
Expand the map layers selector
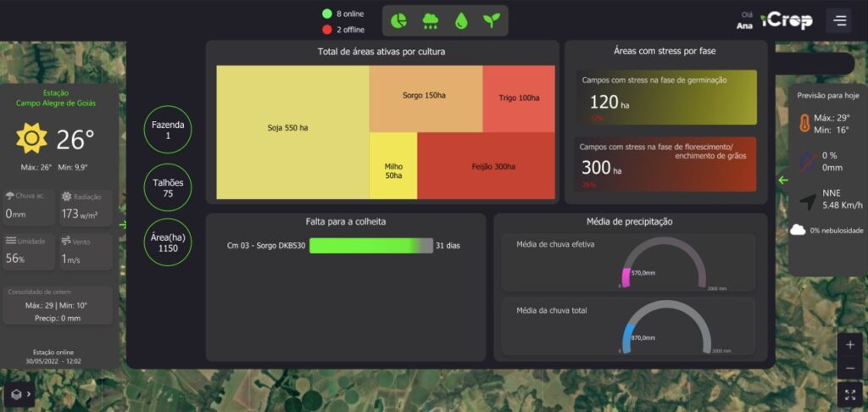click(x=19, y=393)
